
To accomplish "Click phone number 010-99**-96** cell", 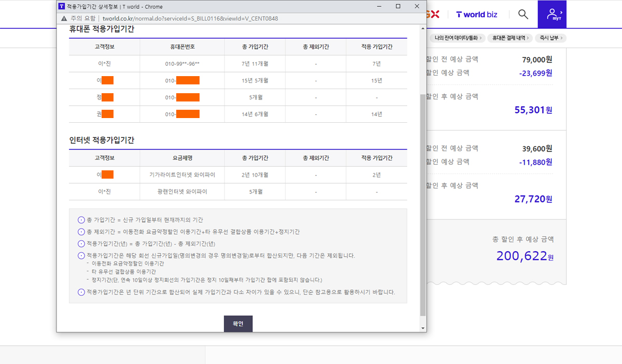I will point(182,64).
